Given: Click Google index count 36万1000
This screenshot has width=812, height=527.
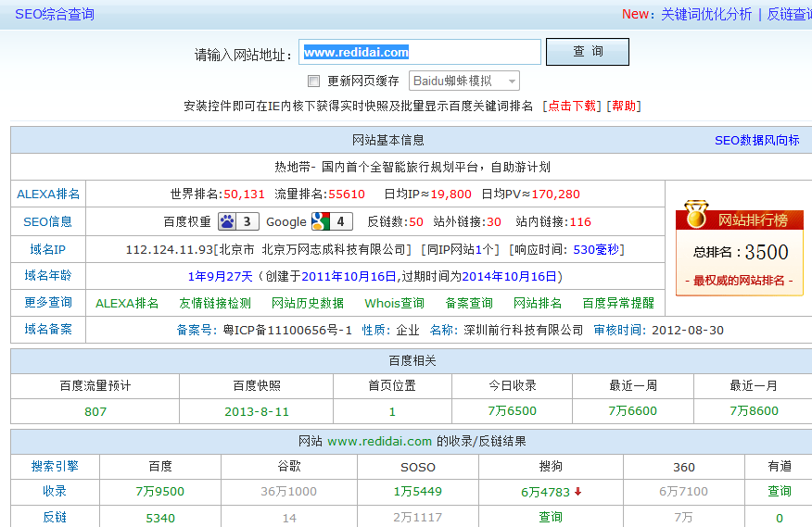Looking at the screenshot, I should coord(288,491).
